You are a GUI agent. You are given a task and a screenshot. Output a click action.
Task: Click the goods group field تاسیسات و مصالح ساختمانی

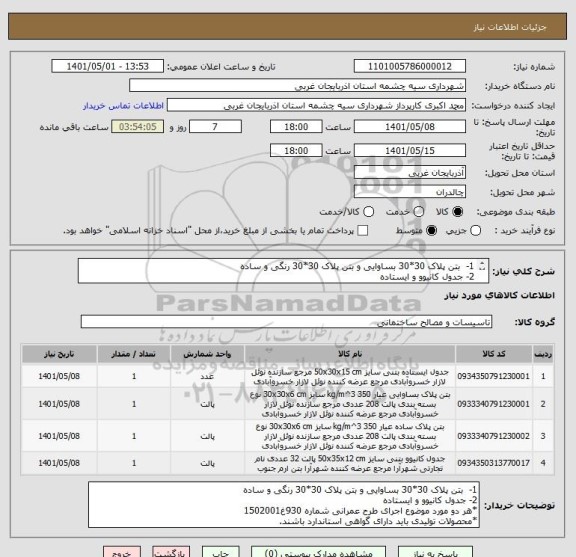click(287, 322)
